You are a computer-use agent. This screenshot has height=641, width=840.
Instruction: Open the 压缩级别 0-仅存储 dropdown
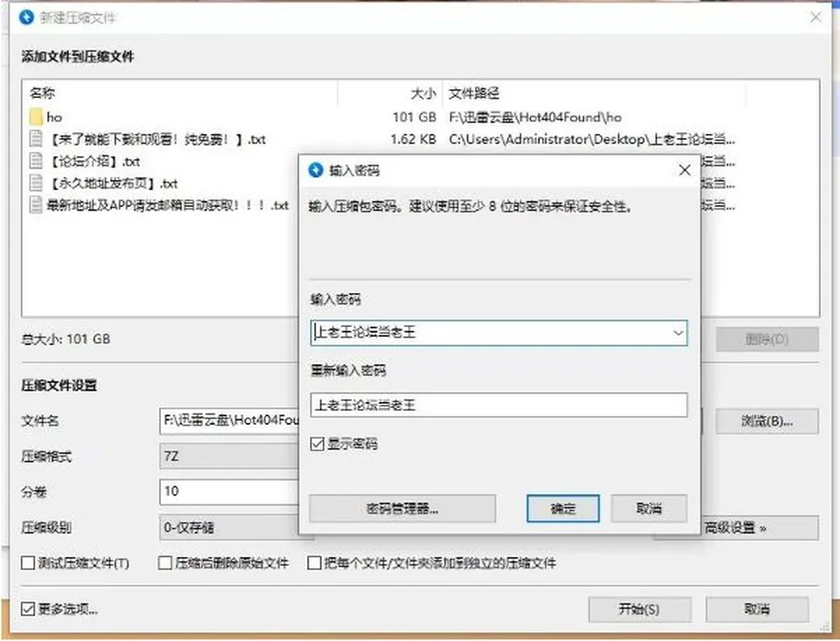point(229,528)
